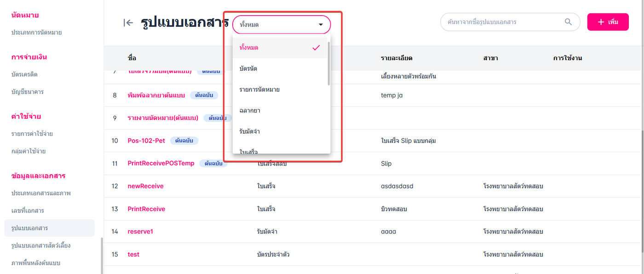Click the sidebar vertical scrollbar

point(102,255)
